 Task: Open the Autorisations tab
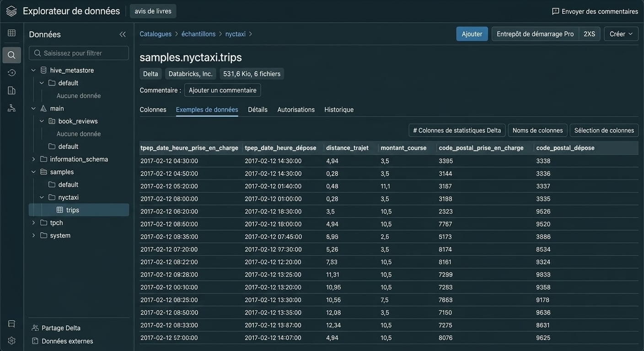tap(296, 110)
